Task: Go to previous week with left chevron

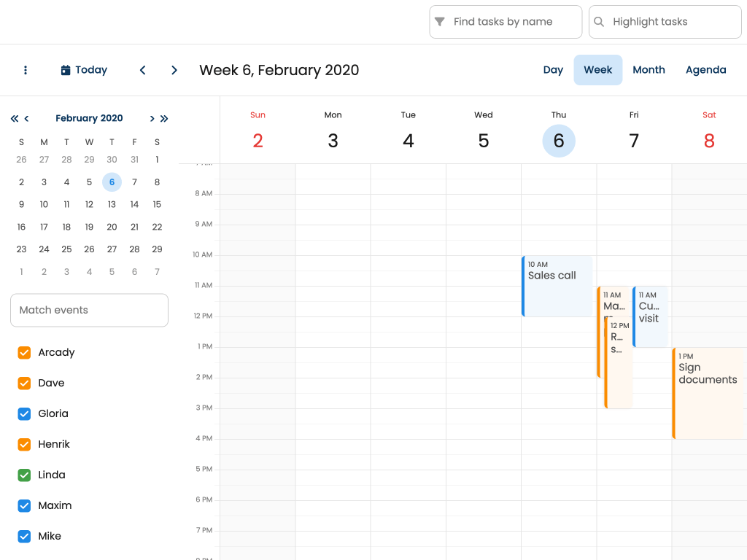Action: coord(143,70)
